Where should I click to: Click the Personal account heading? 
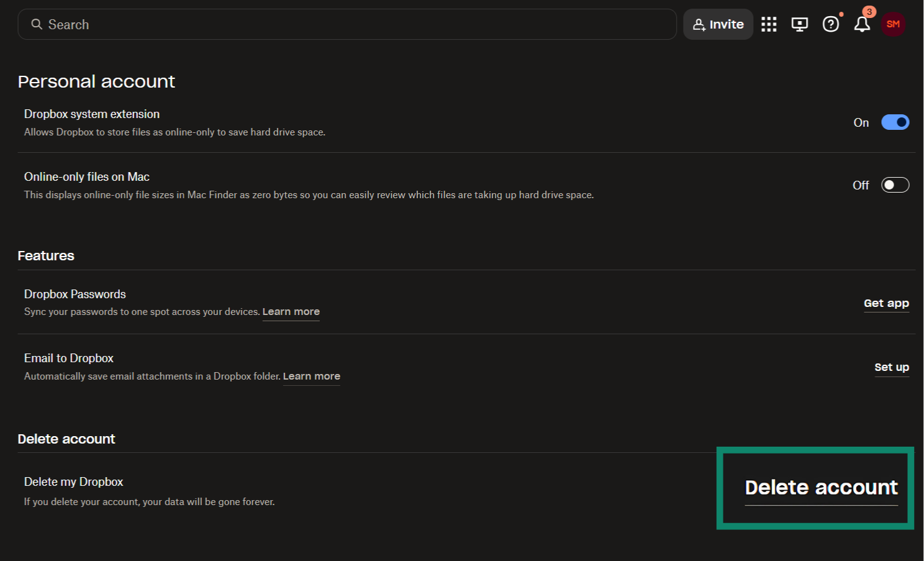point(96,81)
